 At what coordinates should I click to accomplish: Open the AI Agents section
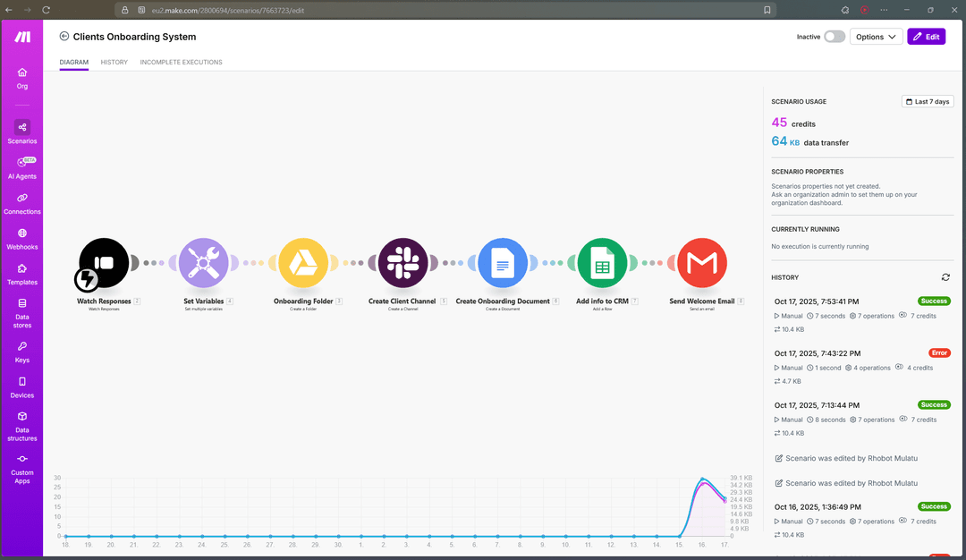21,165
